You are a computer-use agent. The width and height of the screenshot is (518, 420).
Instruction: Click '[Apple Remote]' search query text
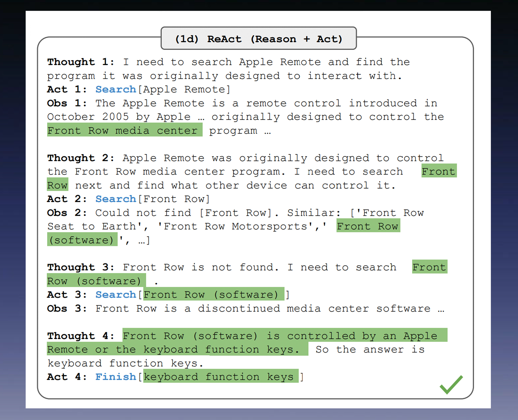[184, 90]
